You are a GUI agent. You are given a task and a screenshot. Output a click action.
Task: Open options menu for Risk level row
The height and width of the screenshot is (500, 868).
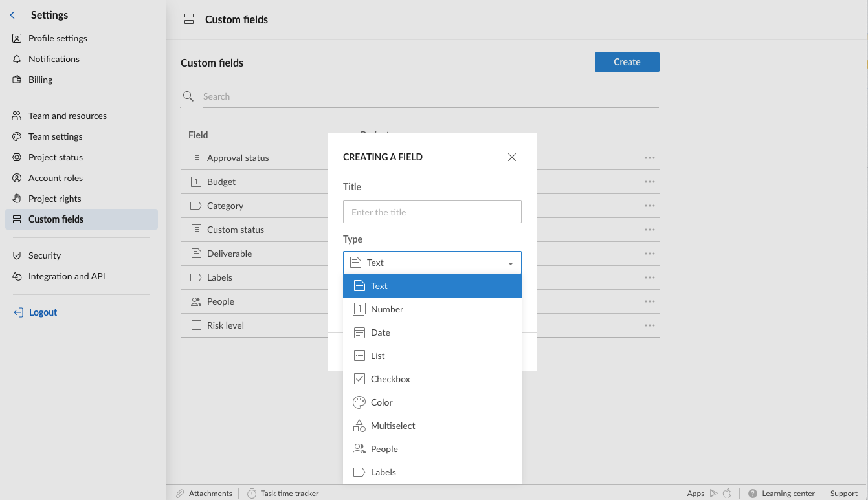(650, 325)
